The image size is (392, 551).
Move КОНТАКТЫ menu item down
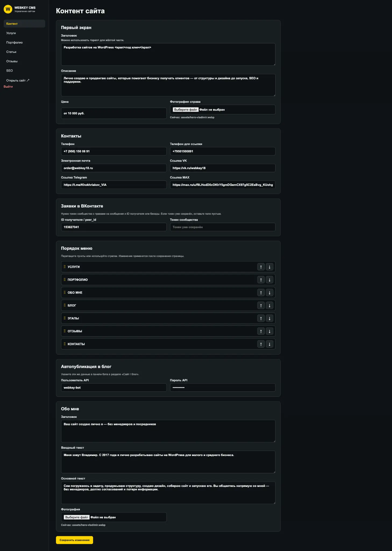point(269,344)
